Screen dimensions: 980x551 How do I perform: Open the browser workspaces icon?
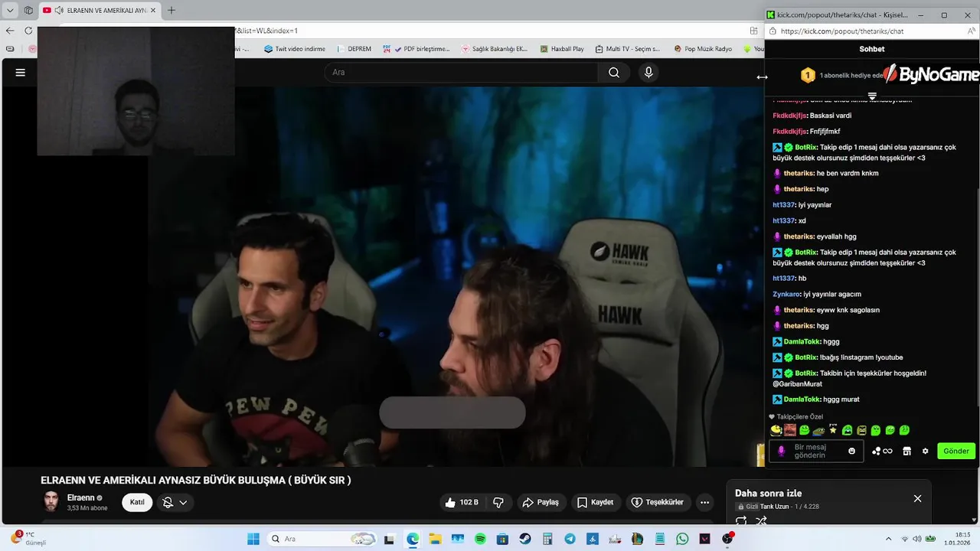tap(28, 10)
